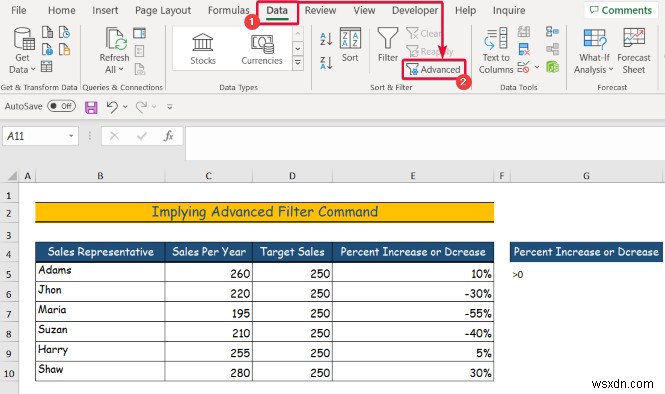
Task: Open What-If Analysis menu
Action: pos(594,50)
